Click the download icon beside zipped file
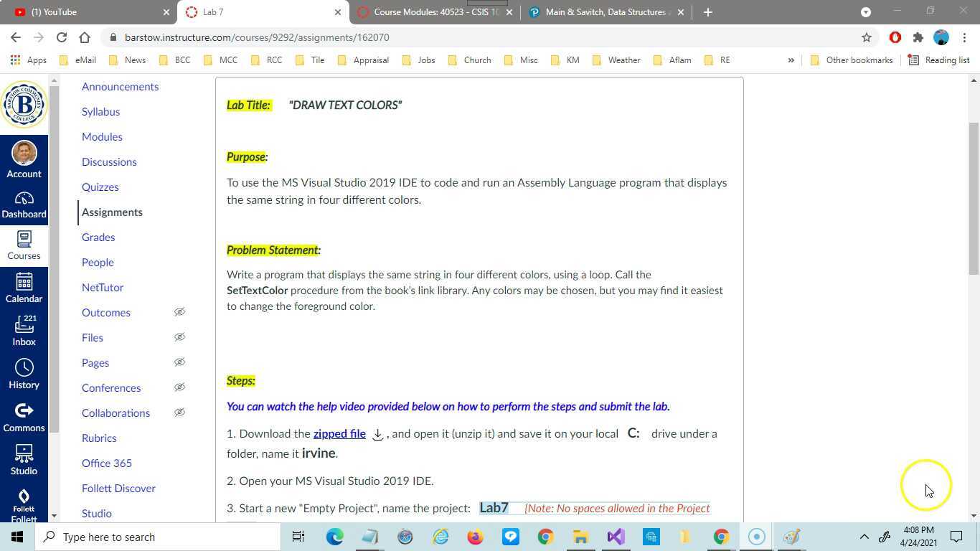Image resolution: width=980 pixels, height=551 pixels. (377, 434)
